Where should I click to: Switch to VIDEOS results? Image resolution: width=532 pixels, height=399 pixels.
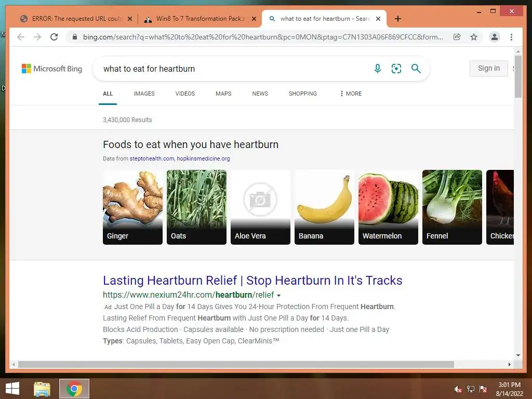pyautogui.click(x=185, y=94)
